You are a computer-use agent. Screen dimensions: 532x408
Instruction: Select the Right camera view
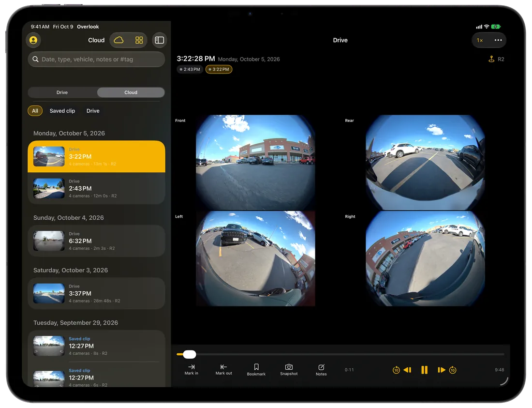point(425,258)
